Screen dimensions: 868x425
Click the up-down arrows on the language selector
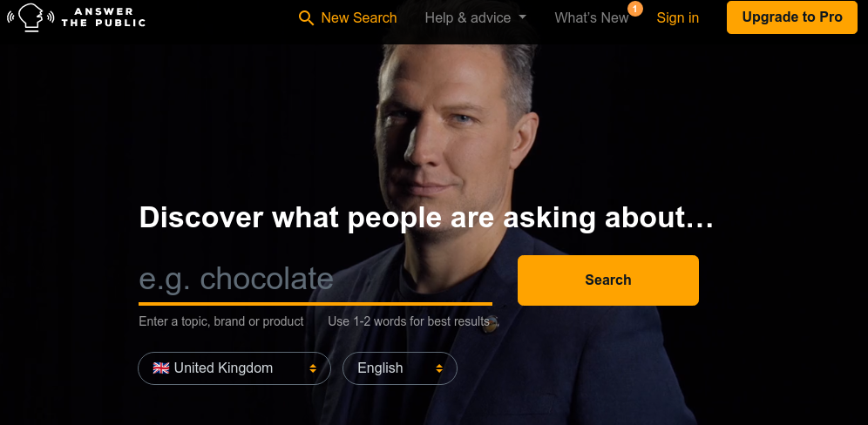[x=439, y=368]
